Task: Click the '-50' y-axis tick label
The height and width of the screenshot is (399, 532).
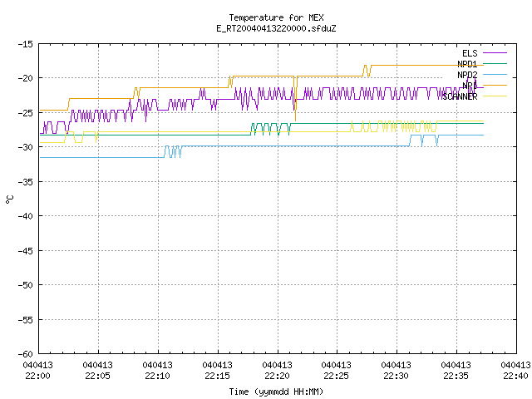Action: [26, 285]
